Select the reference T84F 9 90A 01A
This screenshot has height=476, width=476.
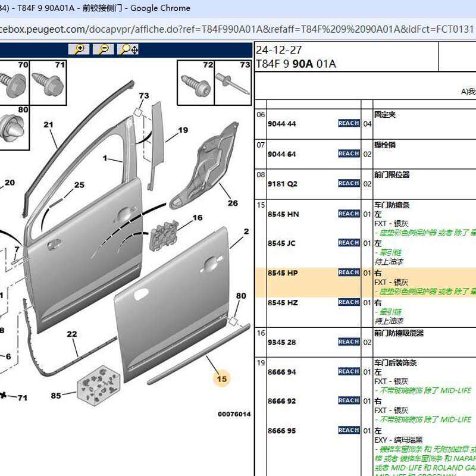coord(296,64)
